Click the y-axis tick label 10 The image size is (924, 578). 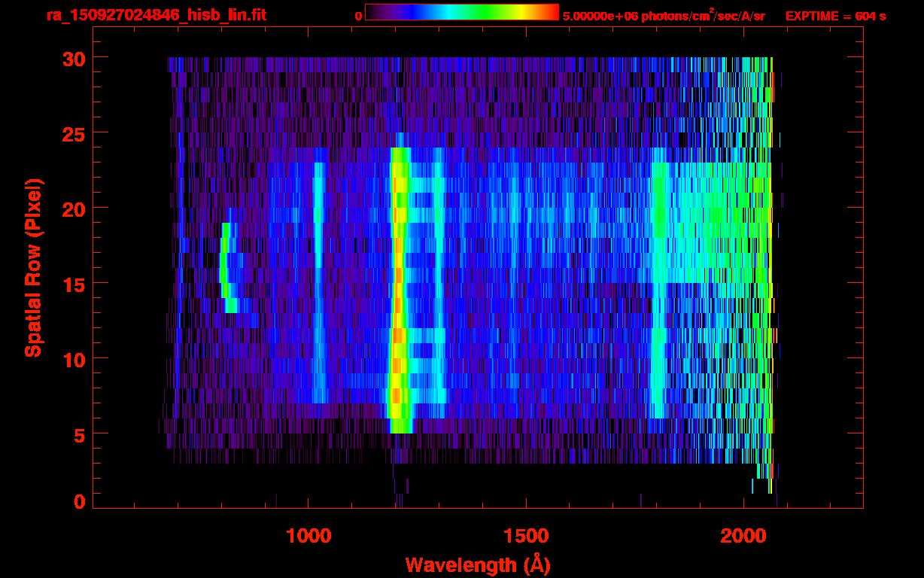click(73, 359)
